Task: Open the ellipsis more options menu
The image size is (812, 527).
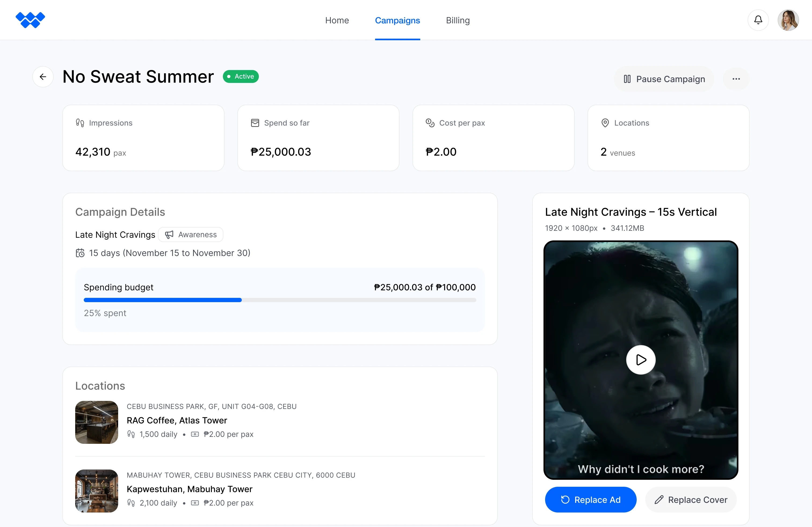Action: 736,79
